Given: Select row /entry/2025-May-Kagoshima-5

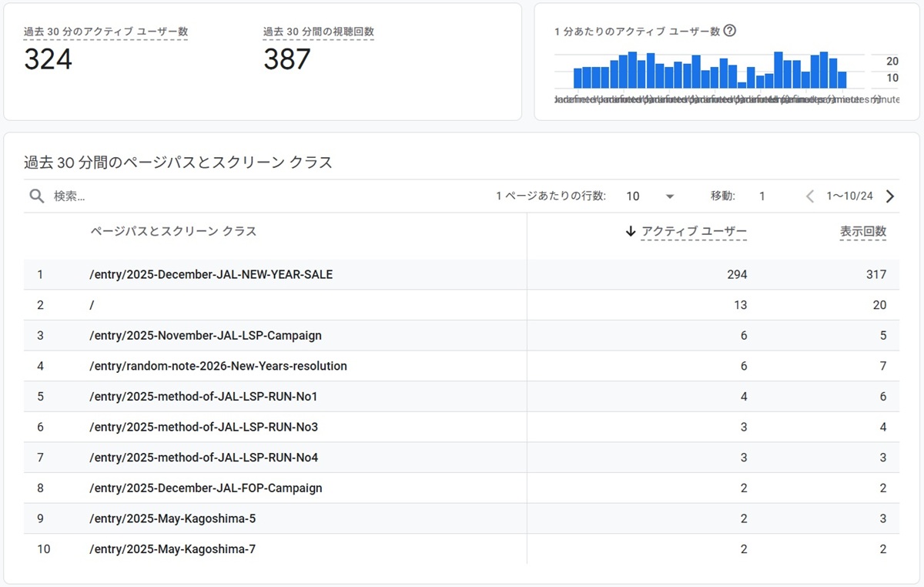Looking at the screenshot, I should 461,518.
